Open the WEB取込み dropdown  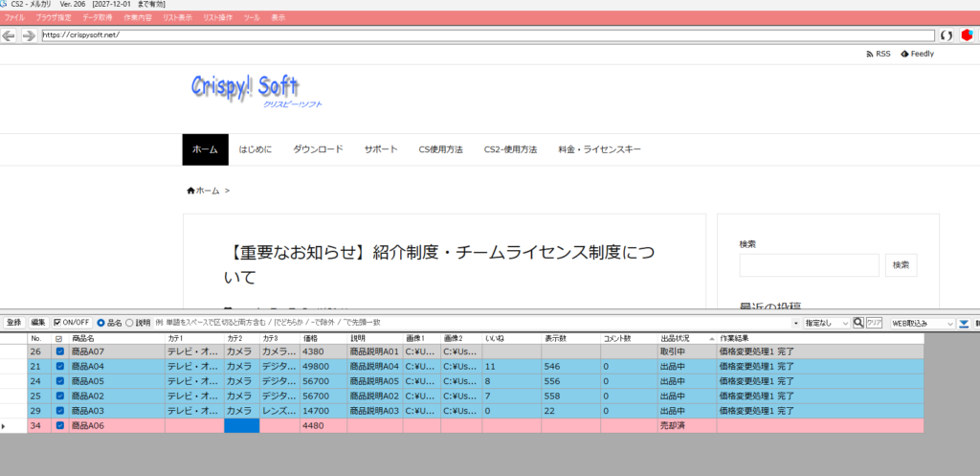923,323
